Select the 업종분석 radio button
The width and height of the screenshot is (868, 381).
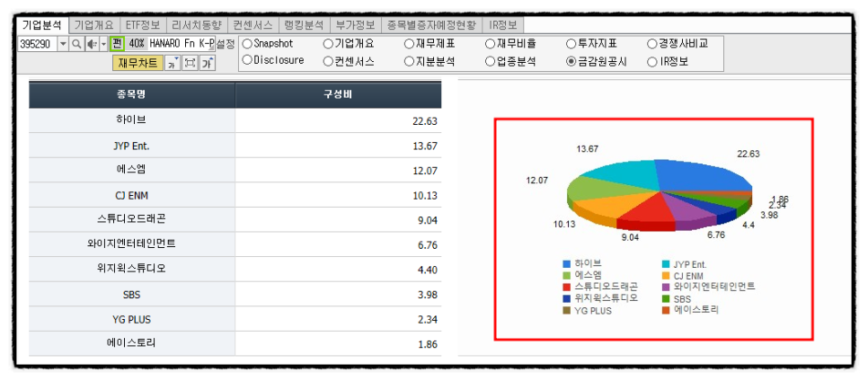click(490, 61)
